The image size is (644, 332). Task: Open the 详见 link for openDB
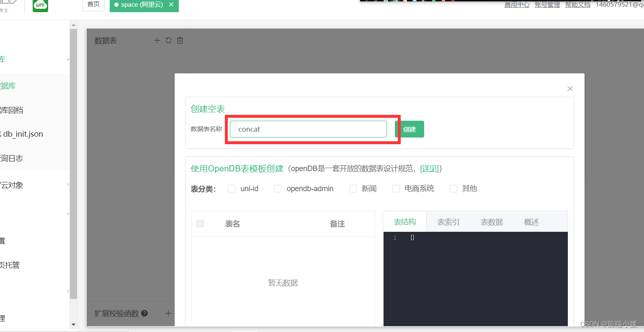429,169
